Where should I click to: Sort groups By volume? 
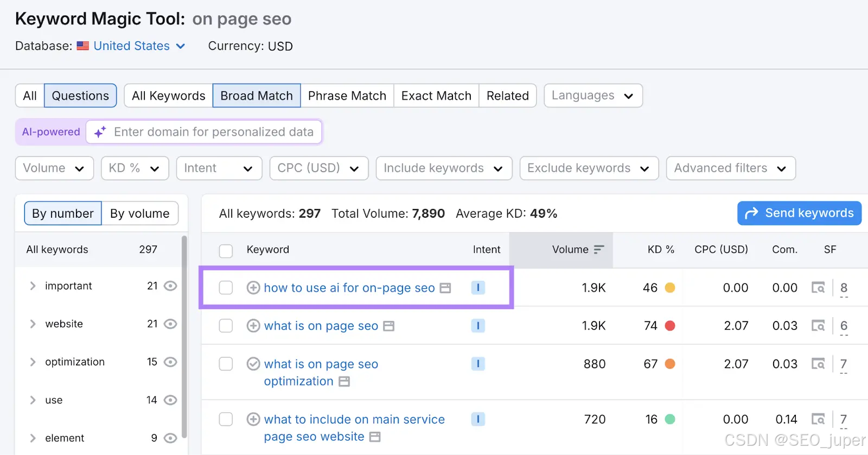pos(140,213)
